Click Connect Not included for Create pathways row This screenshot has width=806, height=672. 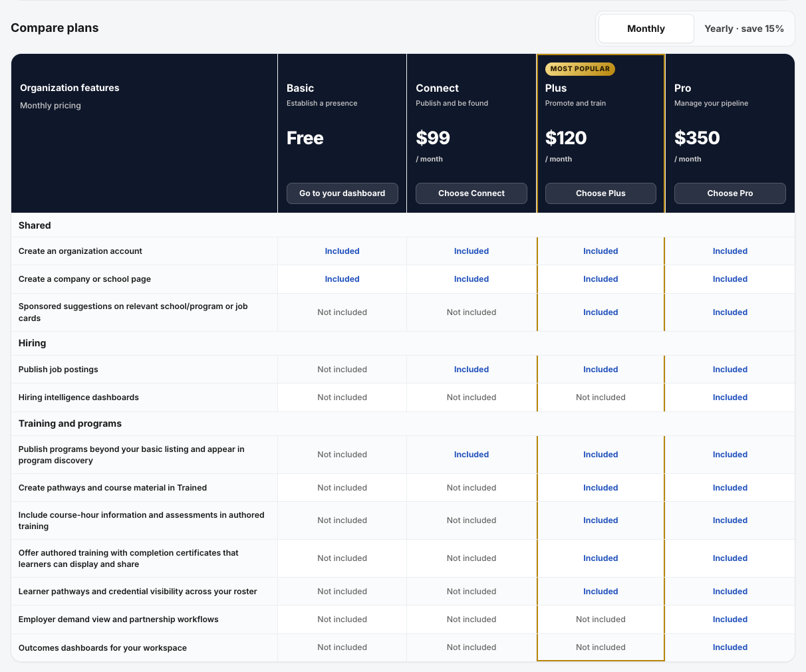pyautogui.click(x=471, y=488)
